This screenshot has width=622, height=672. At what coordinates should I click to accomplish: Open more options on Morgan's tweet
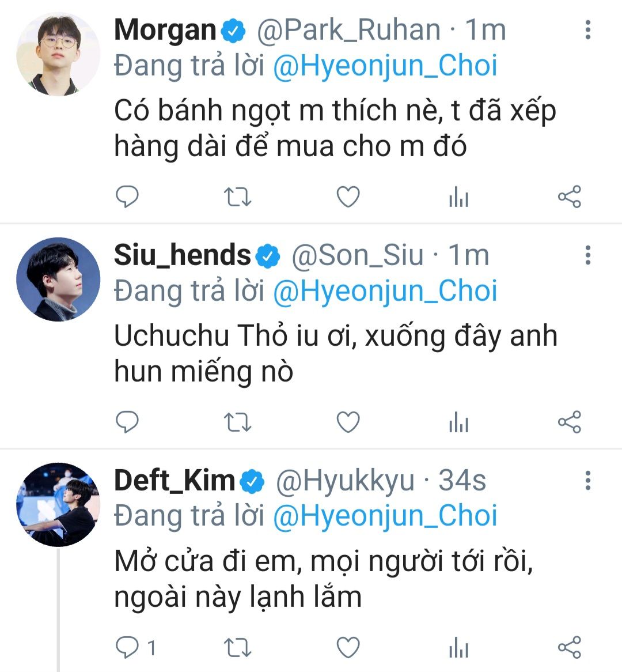(587, 30)
